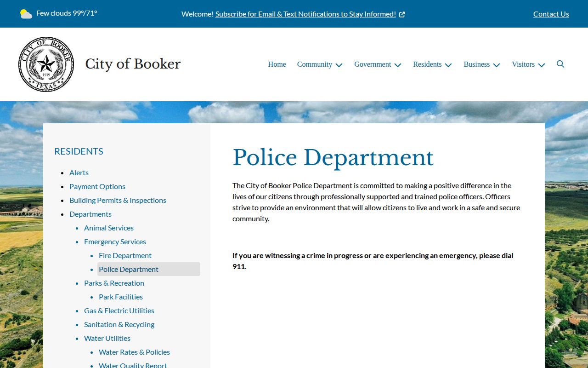Open Park Facilities in the sidebar

pyautogui.click(x=121, y=297)
